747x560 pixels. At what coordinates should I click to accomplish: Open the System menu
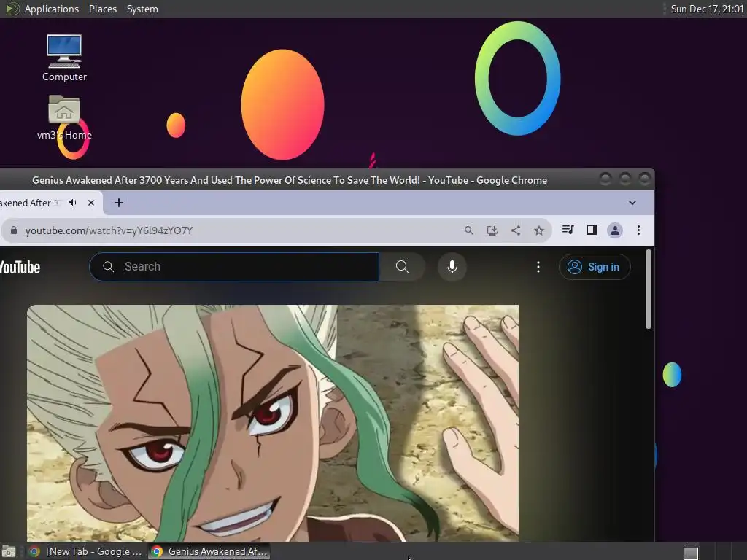point(142,9)
